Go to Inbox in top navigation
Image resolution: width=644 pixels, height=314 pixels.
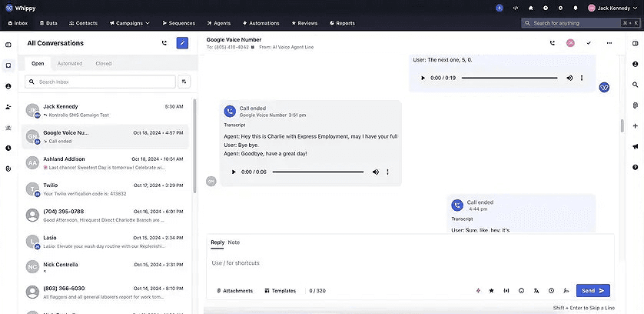click(18, 23)
